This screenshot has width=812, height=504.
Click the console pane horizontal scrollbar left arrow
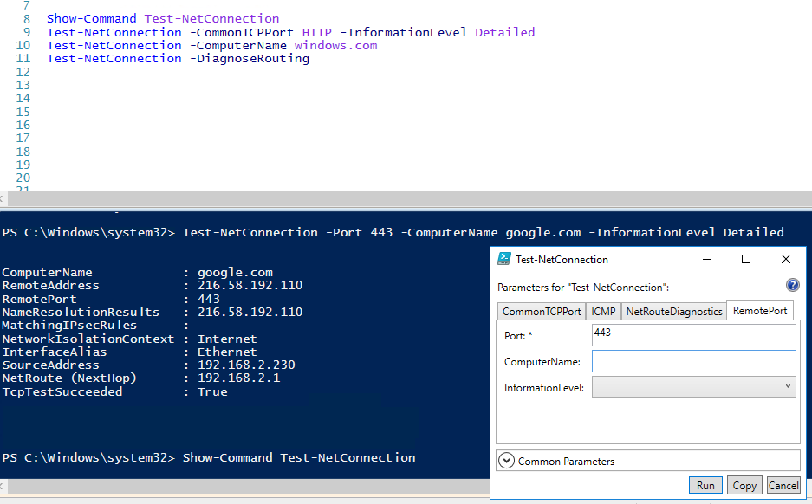pos(2,486)
